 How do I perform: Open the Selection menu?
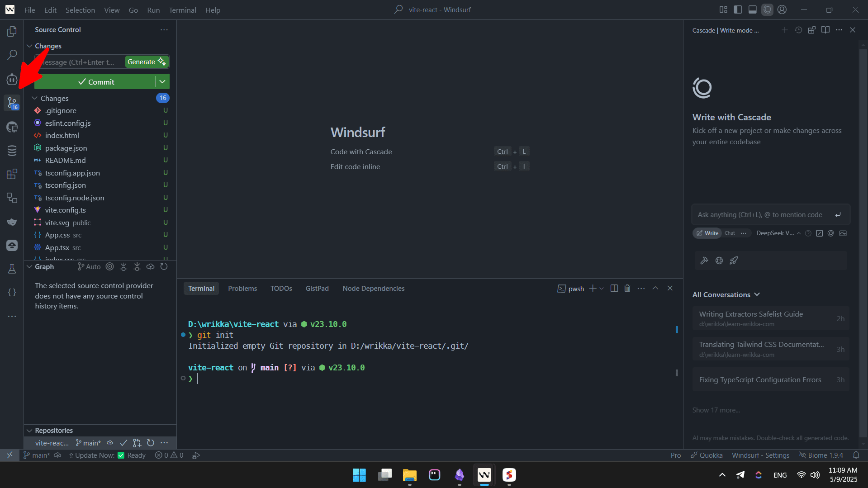point(80,10)
